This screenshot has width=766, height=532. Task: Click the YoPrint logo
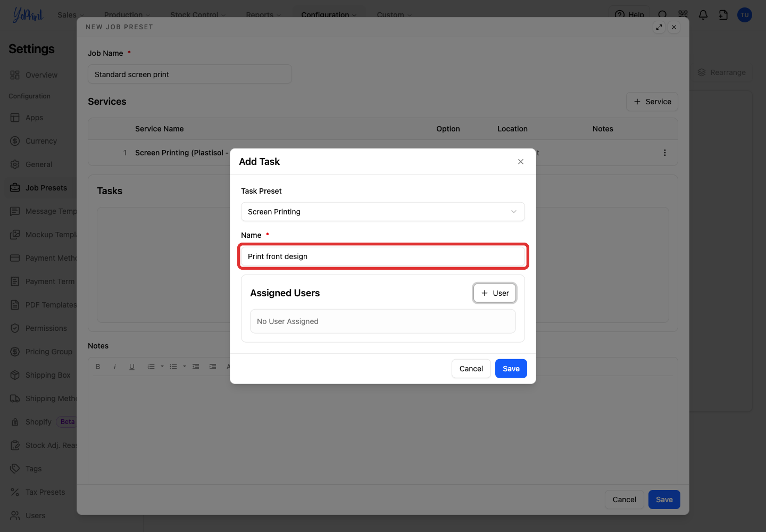(28, 15)
